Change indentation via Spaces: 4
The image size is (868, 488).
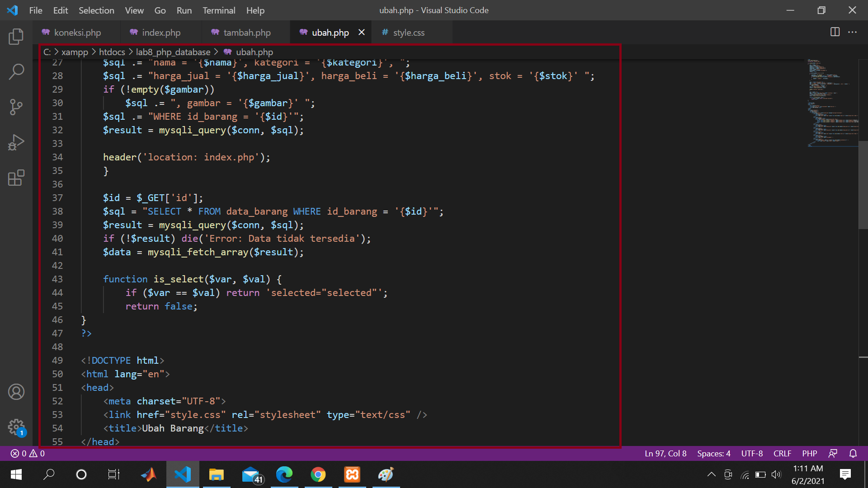tap(714, 453)
